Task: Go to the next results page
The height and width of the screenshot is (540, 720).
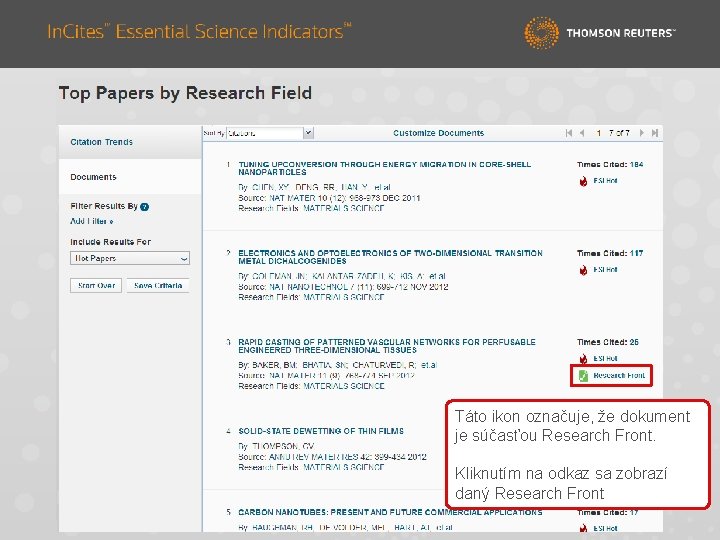Action: (x=641, y=133)
